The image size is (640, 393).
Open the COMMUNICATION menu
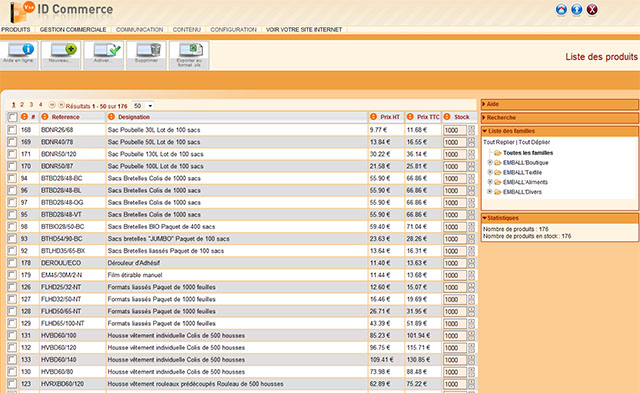point(140,30)
